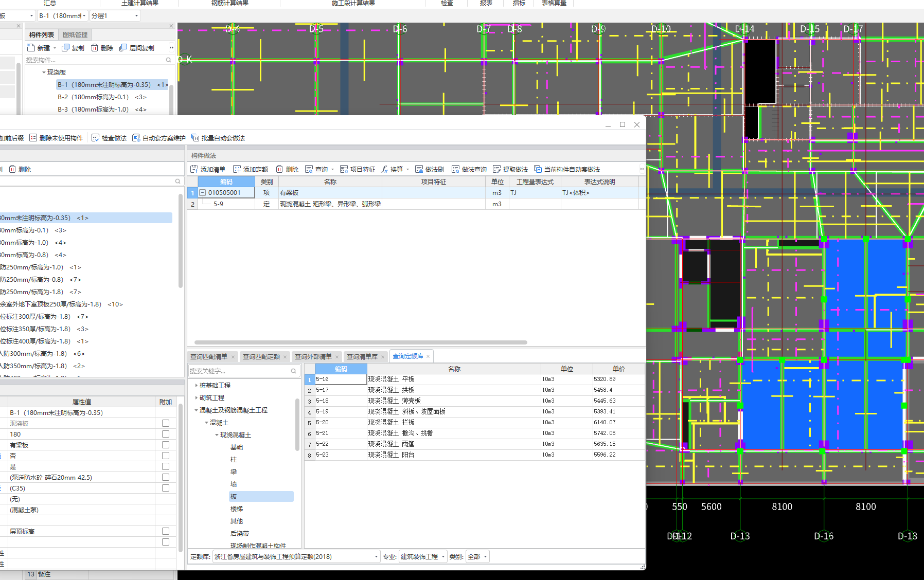Click the 删除 icon in 构件列表 toolbar

(95, 48)
